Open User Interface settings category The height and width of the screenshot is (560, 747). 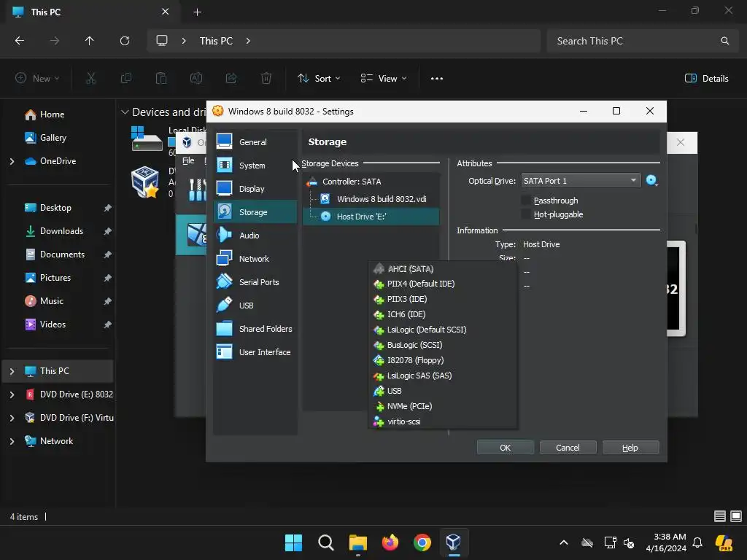[255, 352]
